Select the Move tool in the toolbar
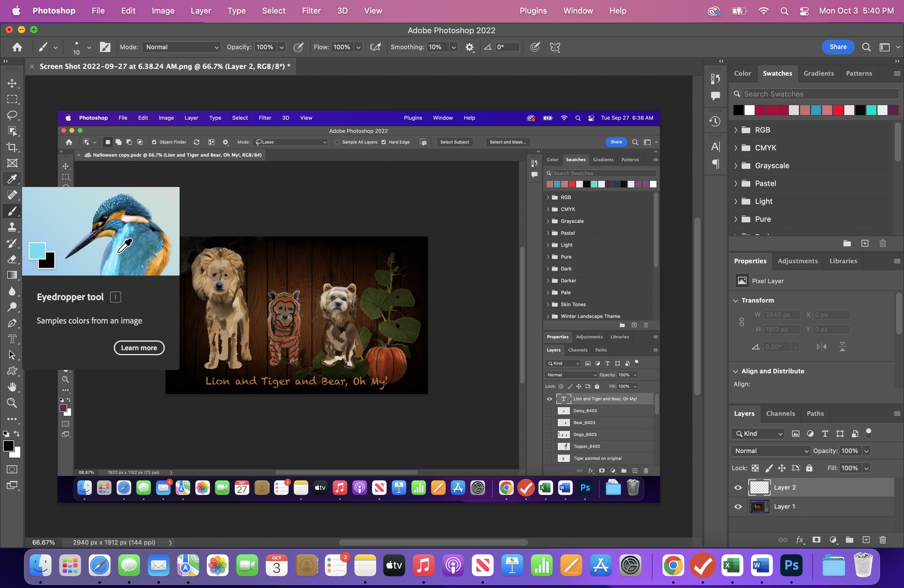Viewport: 904px width, 588px height. point(12,84)
